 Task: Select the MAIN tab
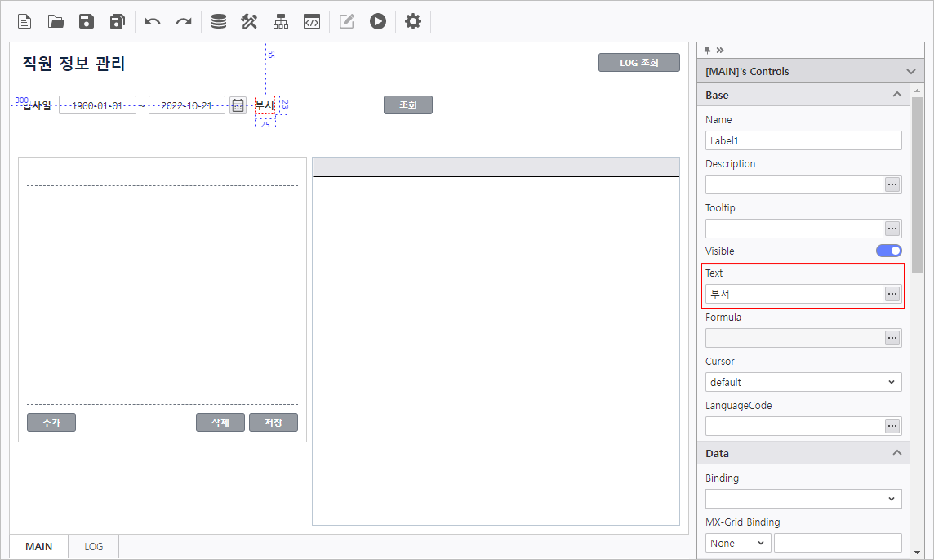39,546
